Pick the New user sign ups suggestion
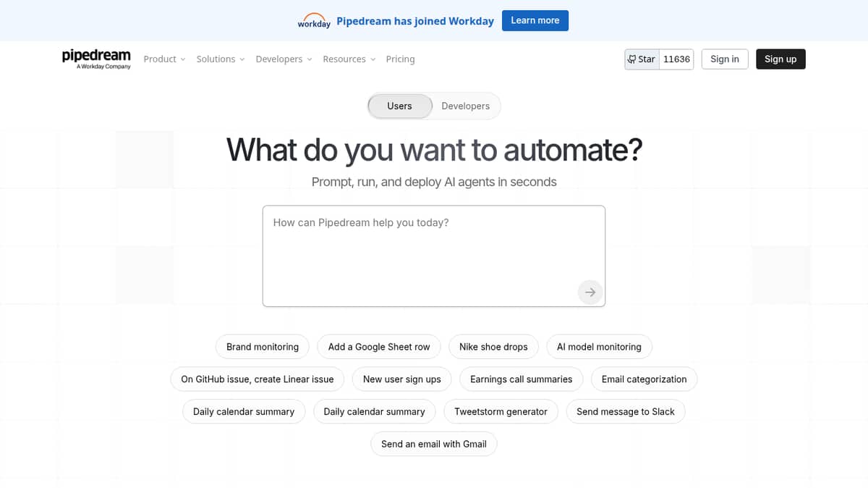Image resolution: width=868 pixels, height=488 pixels. [x=402, y=379]
